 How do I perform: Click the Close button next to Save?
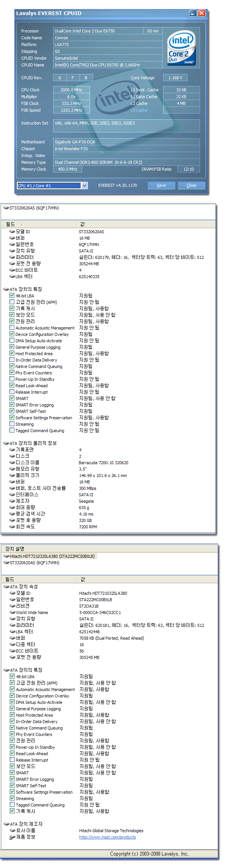(x=191, y=185)
